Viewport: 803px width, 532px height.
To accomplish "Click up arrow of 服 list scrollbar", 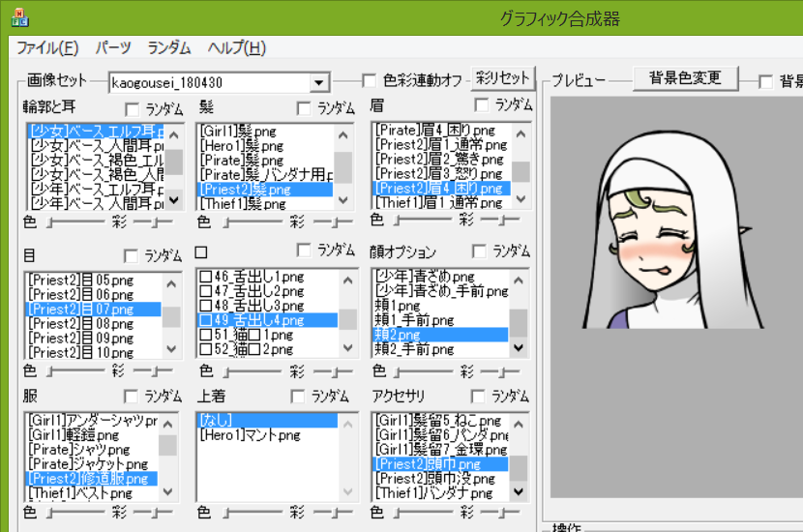I will (x=167, y=424).
